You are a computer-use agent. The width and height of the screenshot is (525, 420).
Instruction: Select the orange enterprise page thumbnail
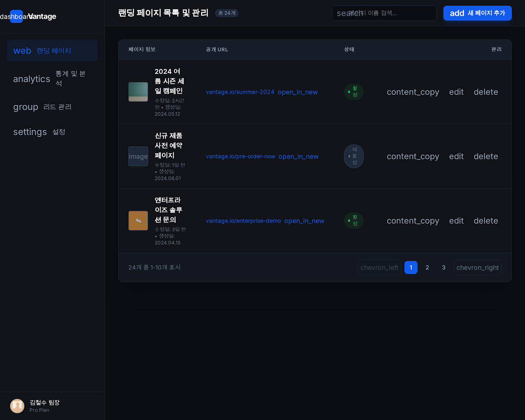point(138,220)
